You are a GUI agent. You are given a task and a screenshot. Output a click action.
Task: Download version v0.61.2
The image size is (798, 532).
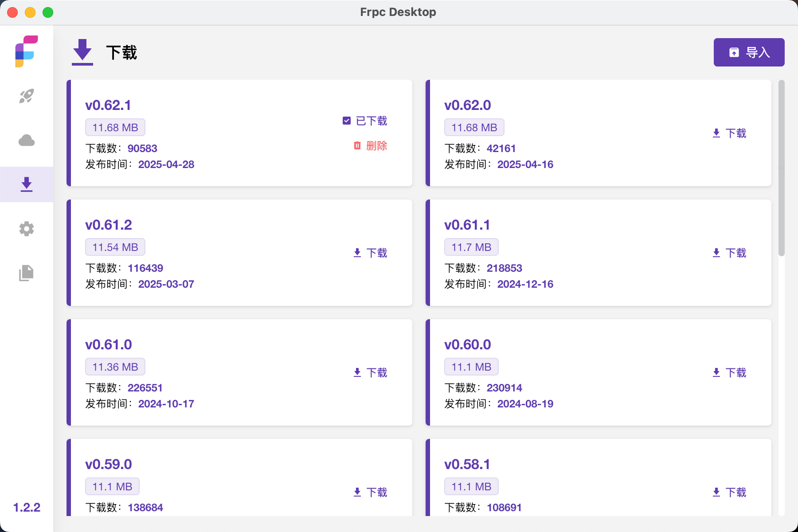370,253
